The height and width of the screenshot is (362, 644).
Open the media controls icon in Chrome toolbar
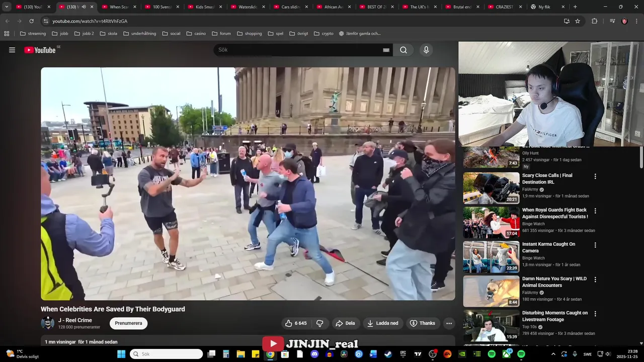612,21
